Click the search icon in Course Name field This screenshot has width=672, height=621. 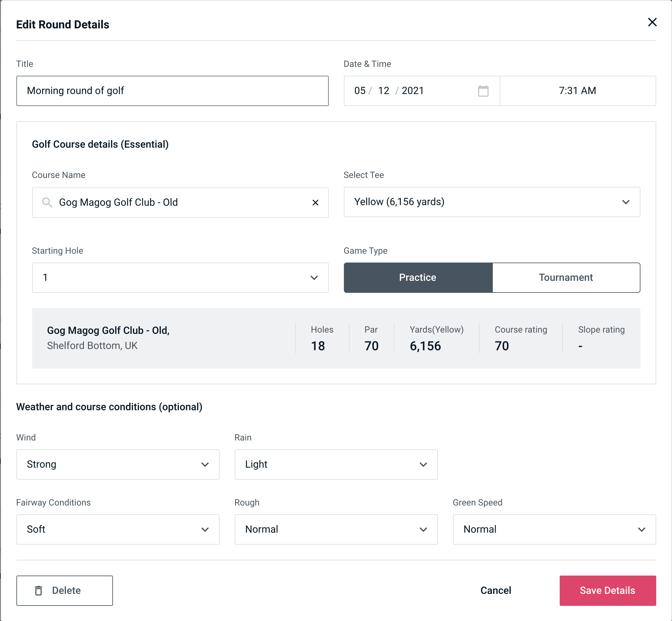[47, 202]
